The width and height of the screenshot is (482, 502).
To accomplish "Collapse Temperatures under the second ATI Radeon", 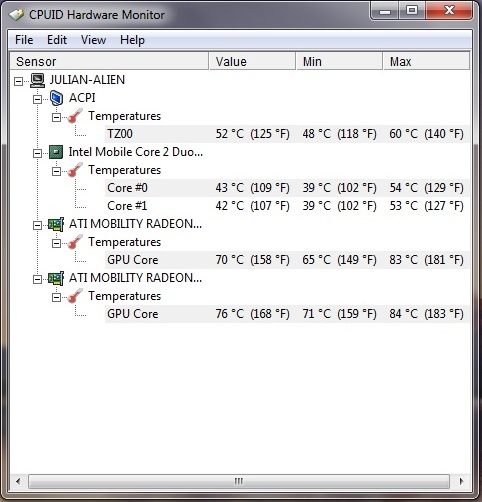I will click(56, 297).
